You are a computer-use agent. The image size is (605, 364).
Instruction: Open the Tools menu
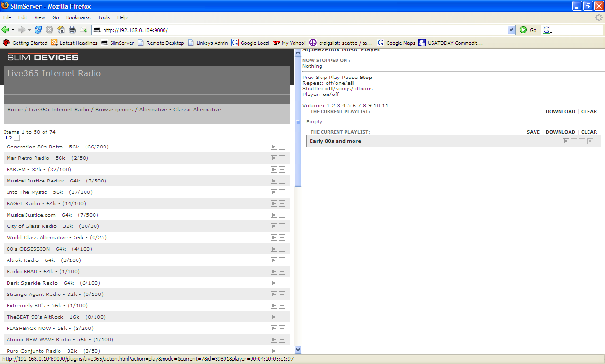click(104, 17)
